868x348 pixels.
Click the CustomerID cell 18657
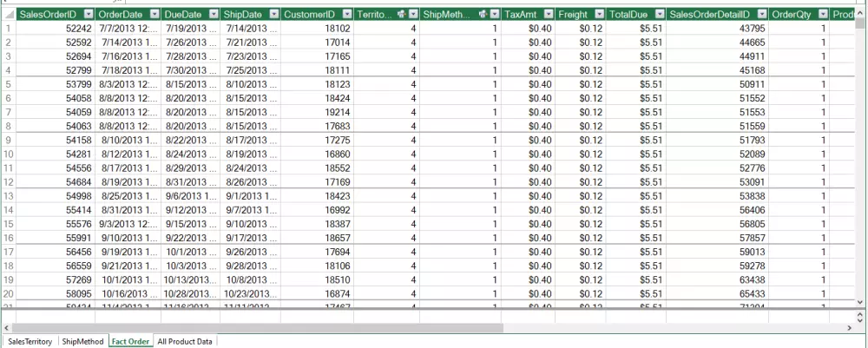click(317, 237)
